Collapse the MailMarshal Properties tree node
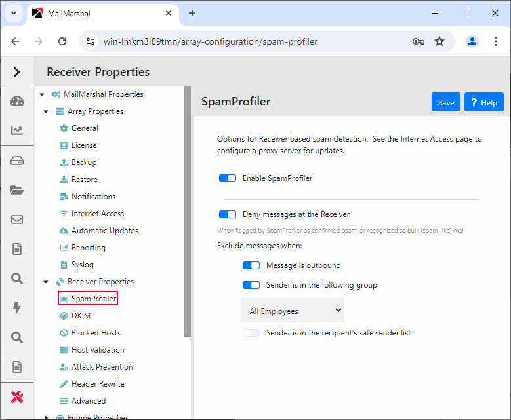This screenshot has height=420, width=511. [42, 94]
